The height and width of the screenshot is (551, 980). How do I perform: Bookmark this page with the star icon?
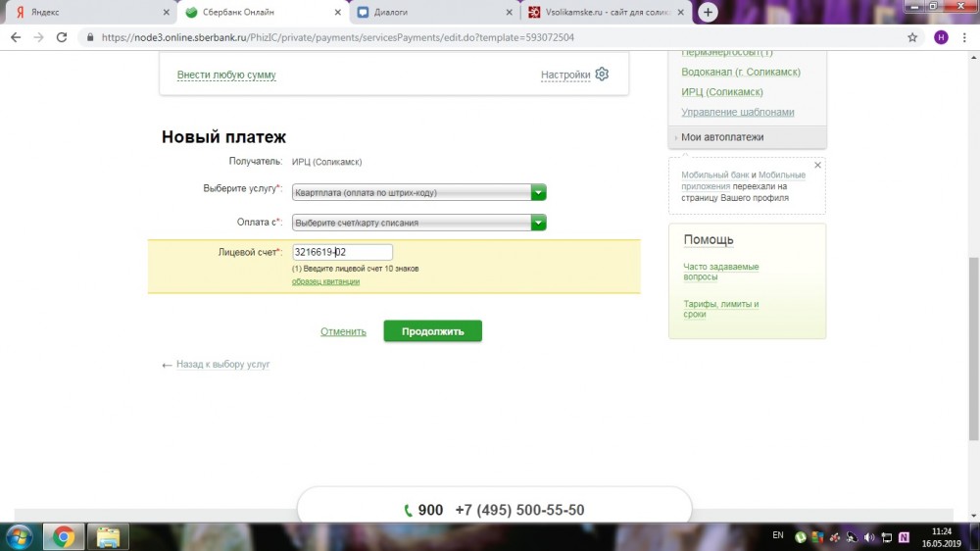coord(912,37)
